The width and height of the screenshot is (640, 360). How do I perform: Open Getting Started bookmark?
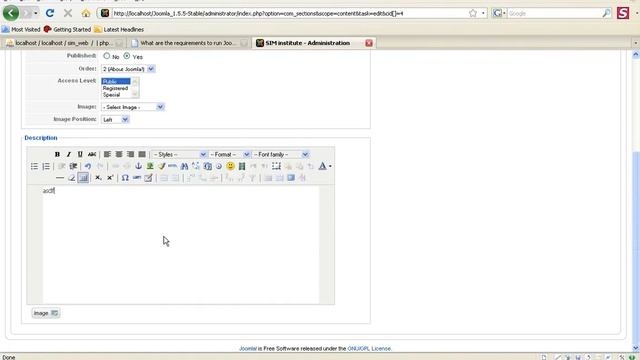pos(67,29)
